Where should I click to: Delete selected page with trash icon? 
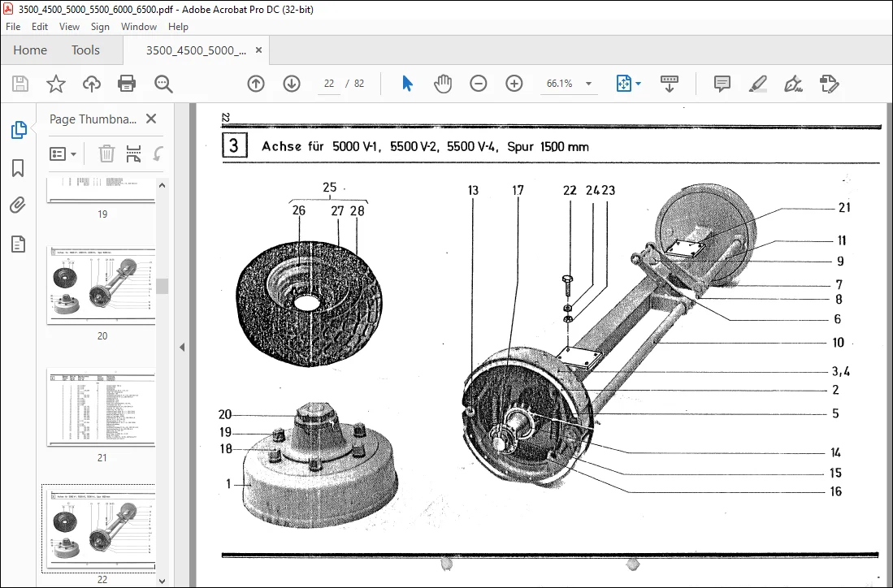click(106, 153)
